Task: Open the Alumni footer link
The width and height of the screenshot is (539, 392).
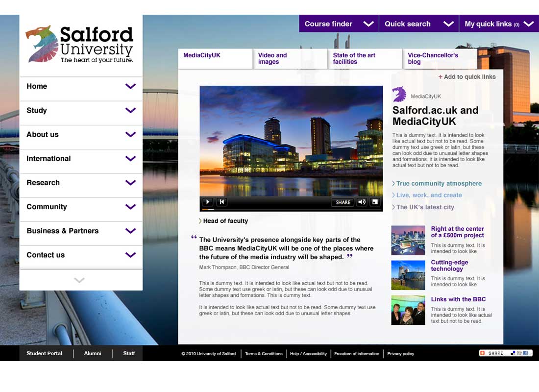Action: click(x=93, y=353)
